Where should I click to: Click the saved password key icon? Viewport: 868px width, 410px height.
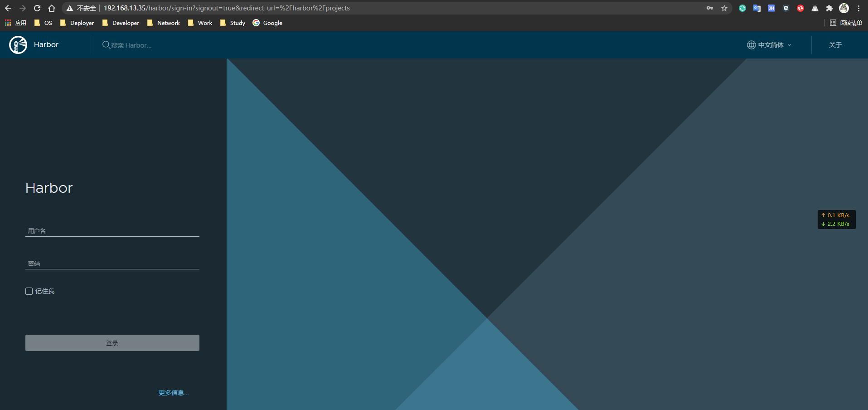710,8
